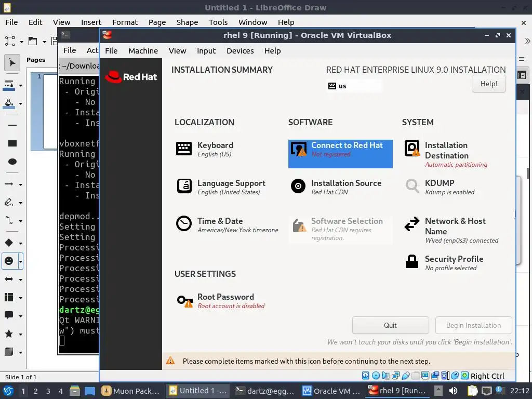Select the Basic Shapes diamond tool
Screen dimensions: 532x399
[x=9, y=243]
